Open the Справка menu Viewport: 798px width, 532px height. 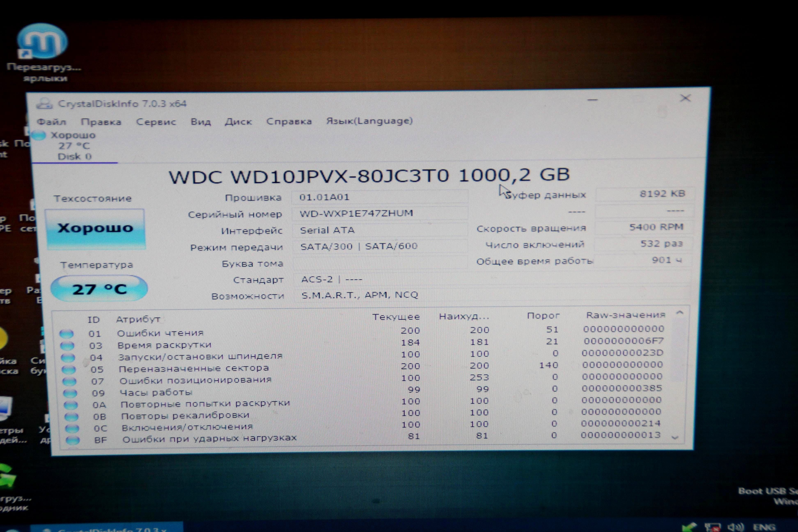(289, 121)
